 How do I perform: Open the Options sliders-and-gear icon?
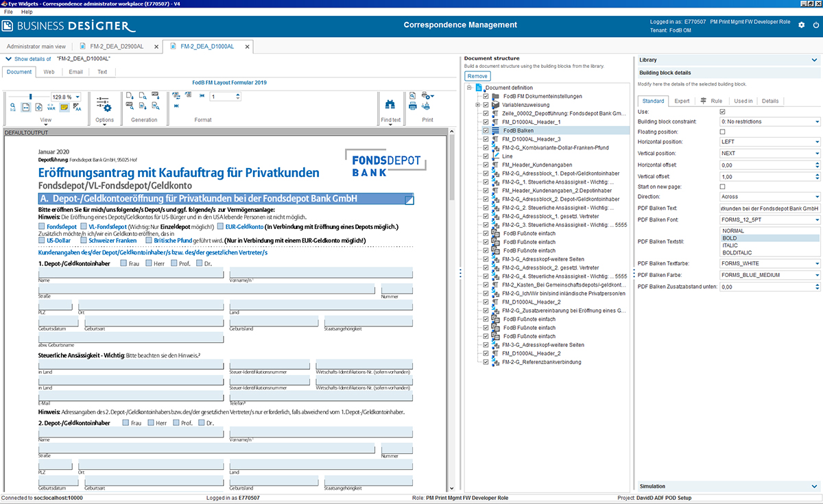(104, 104)
